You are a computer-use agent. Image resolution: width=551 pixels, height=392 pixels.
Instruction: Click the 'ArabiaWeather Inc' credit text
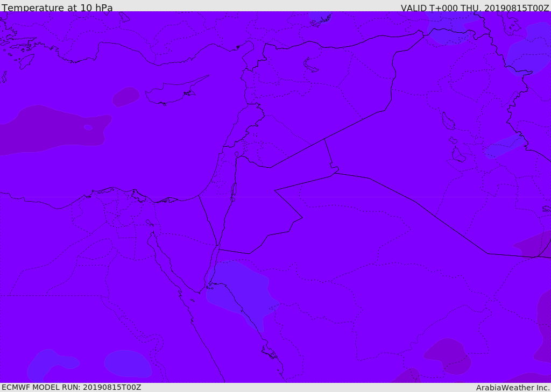[x=512, y=388]
